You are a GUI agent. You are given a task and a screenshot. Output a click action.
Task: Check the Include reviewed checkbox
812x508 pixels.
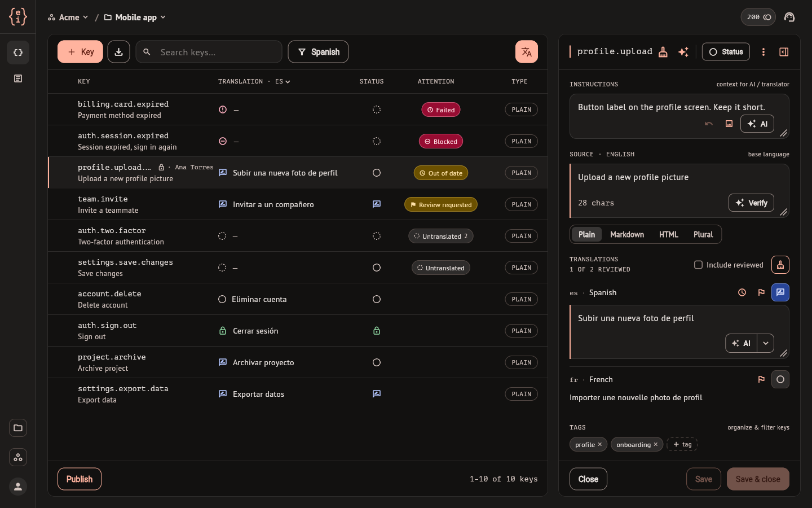click(x=698, y=265)
